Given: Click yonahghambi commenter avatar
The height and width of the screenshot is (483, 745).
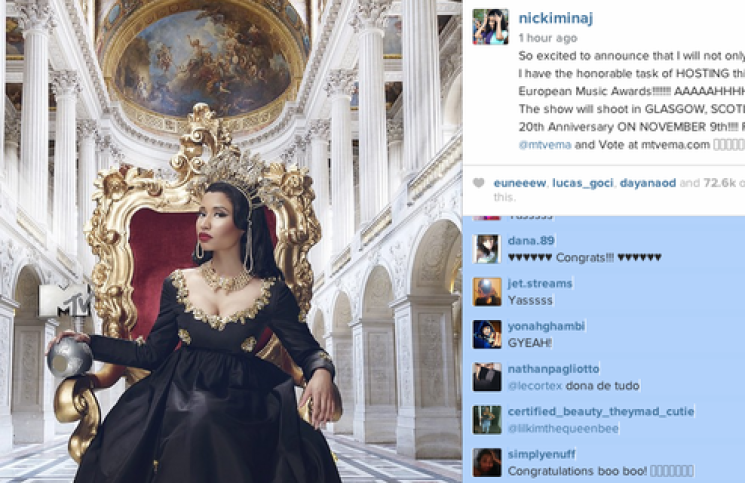Looking at the screenshot, I should click(x=487, y=334).
